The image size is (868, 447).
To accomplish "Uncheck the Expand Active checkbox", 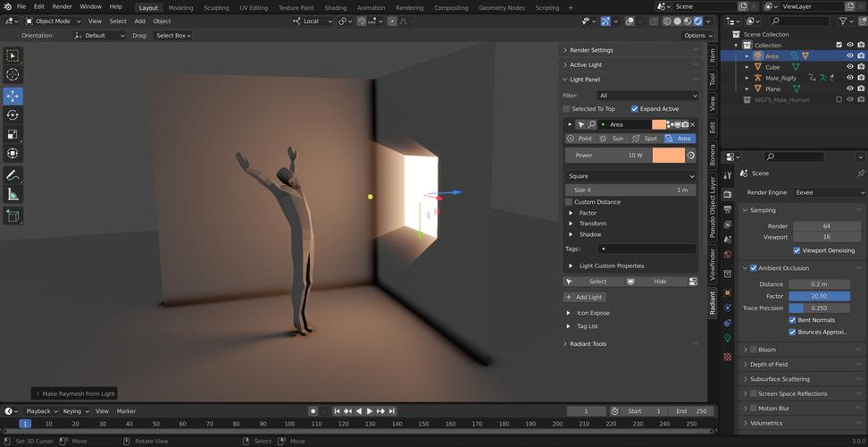I will [634, 109].
